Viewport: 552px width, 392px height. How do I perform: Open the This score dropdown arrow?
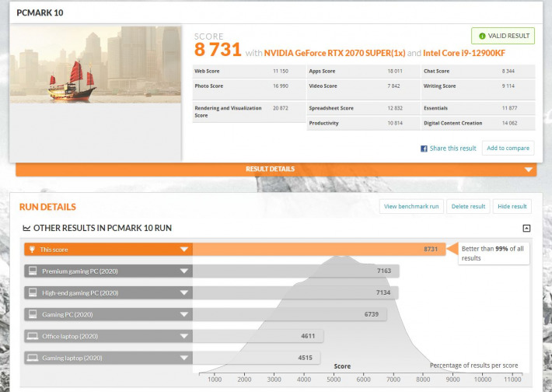click(x=184, y=250)
